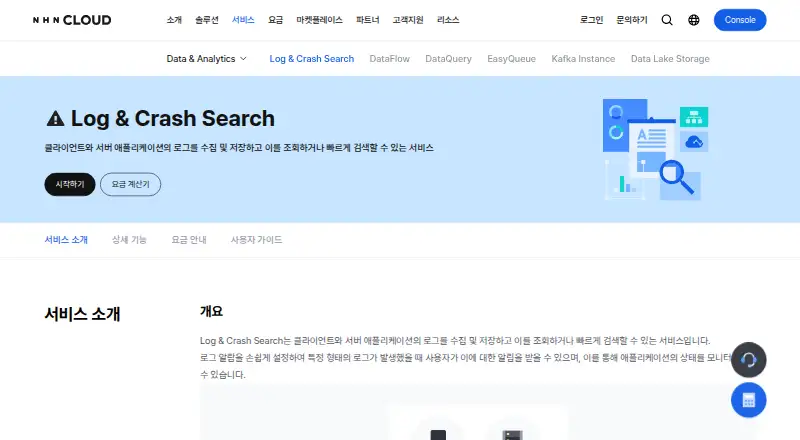
Task: Go to the Kafka Instance service page
Action: (583, 59)
